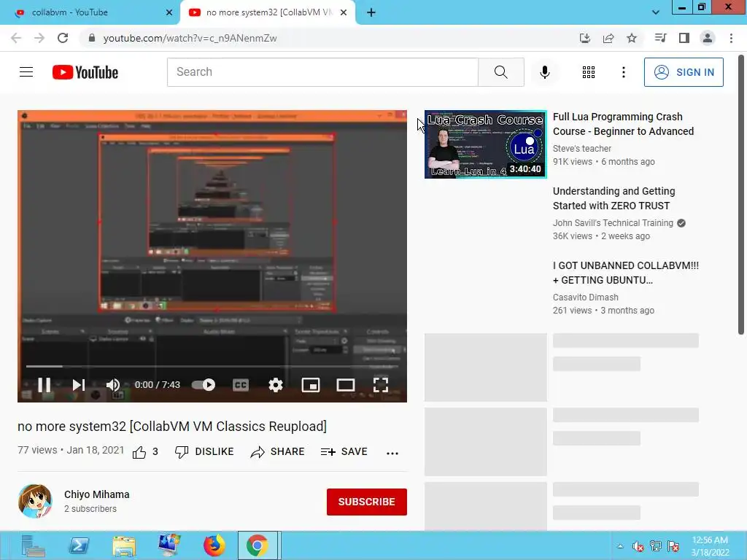This screenshot has width=747, height=560.
Task: Open Understanding ZERO TRUST video
Action: coord(614,198)
